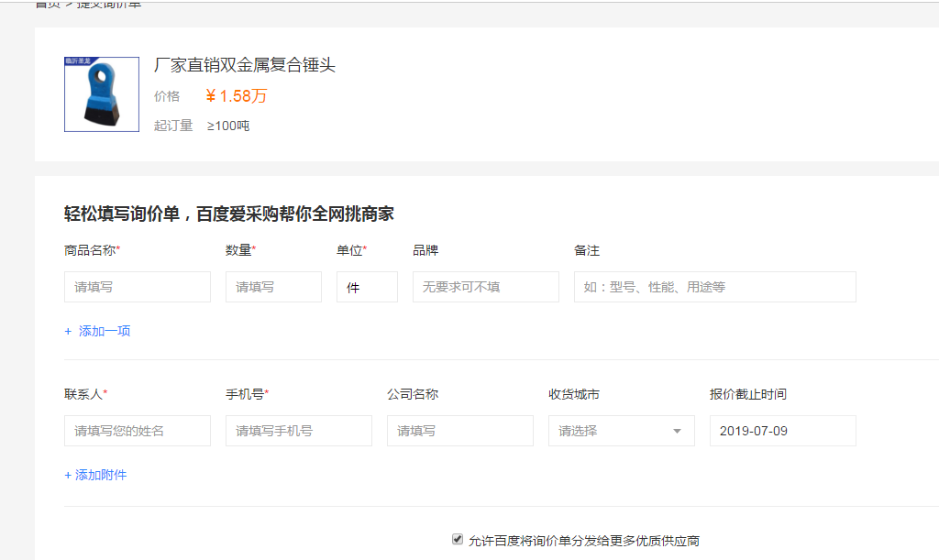939x560 pixels.
Task: Click the price text ¥1.58万
Action: pos(236,95)
